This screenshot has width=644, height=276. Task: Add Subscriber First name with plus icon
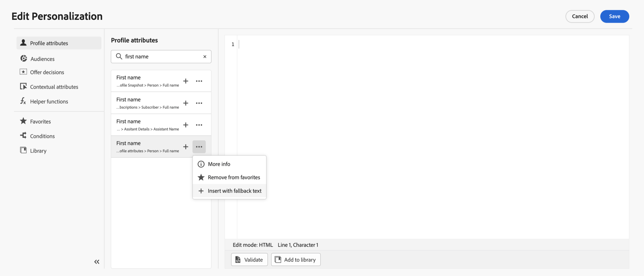[x=185, y=103]
